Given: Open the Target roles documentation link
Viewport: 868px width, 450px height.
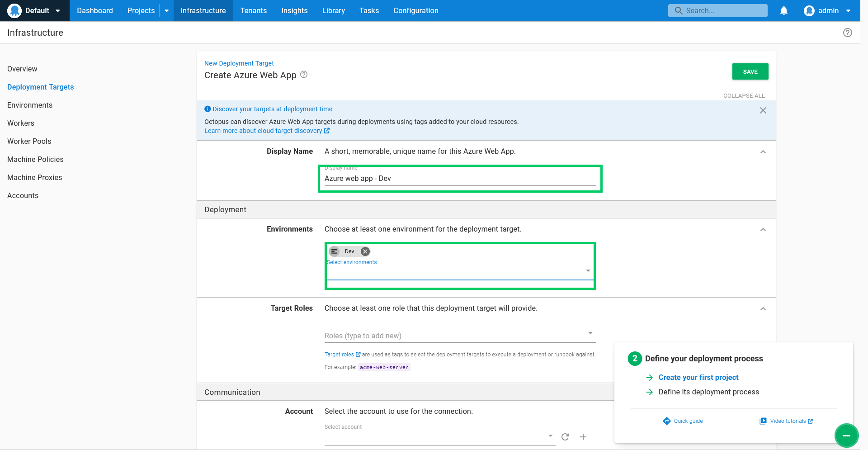Looking at the screenshot, I should (342, 355).
